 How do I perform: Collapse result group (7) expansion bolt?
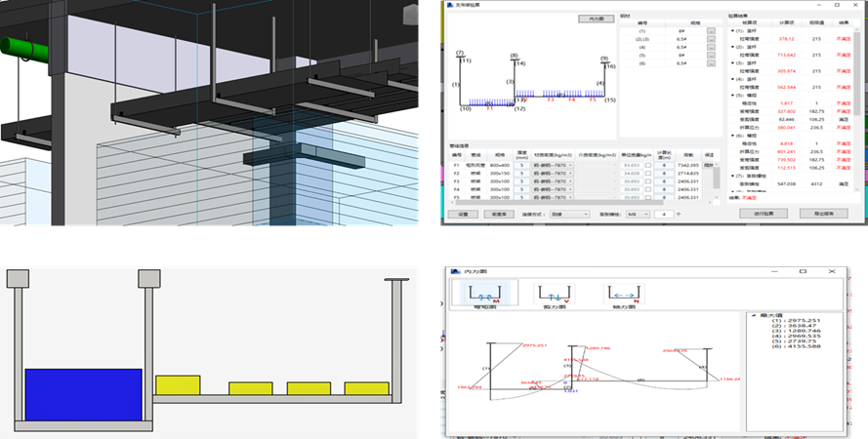point(733,176)
